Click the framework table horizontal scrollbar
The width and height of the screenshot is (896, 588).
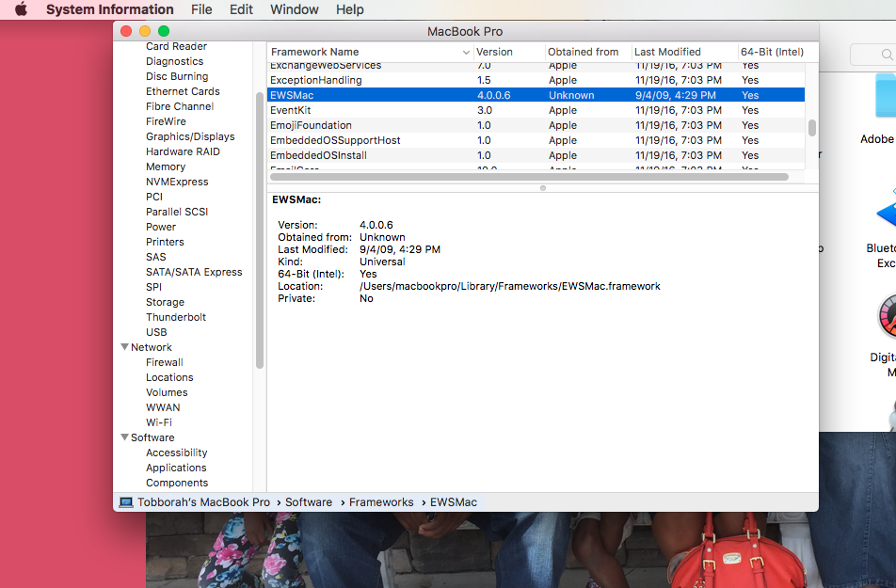coord(529,177)
